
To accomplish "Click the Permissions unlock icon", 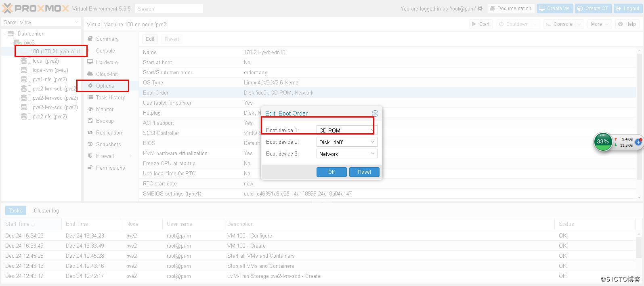I will coord(90,168).
